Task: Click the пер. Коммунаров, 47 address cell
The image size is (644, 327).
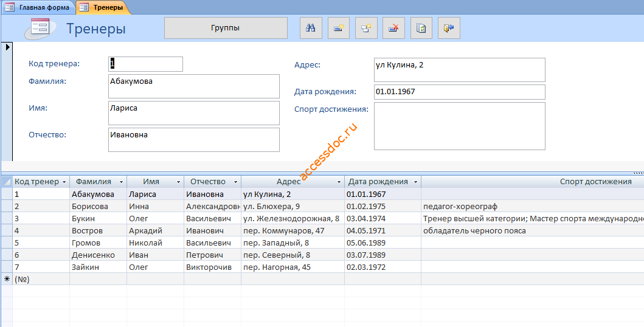Action: [x=293, y=230]
